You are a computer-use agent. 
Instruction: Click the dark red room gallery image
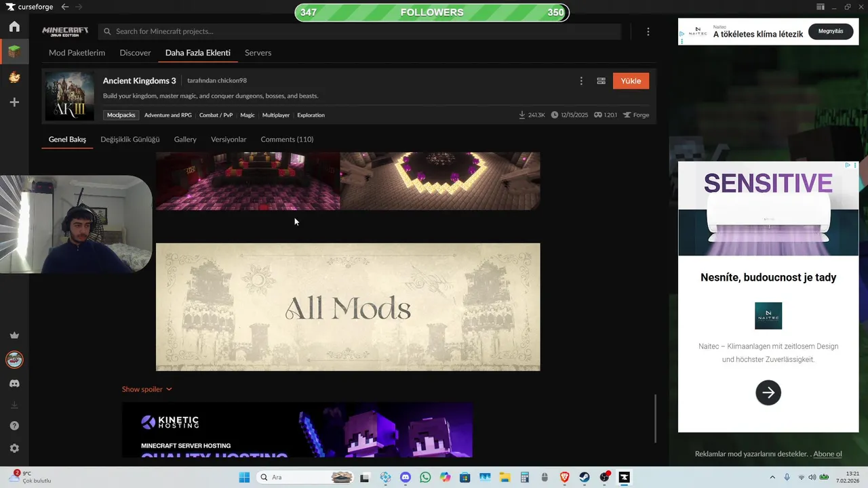(248, 181)
